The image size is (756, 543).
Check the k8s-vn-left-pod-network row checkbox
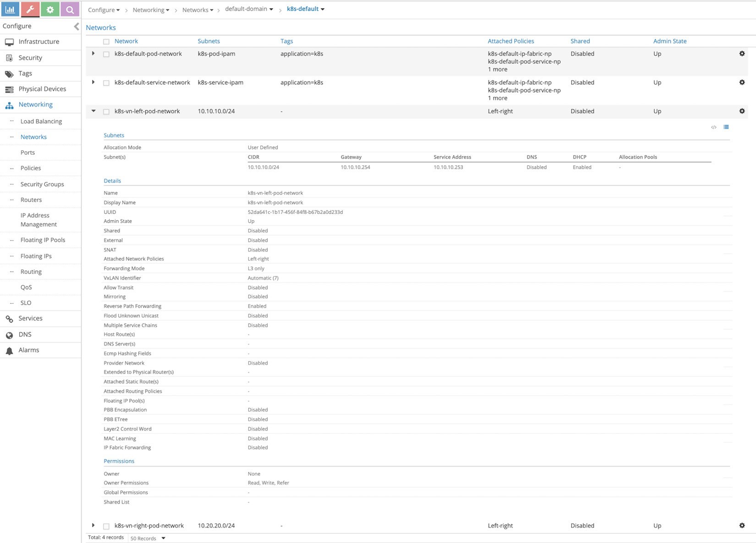pos(106,112)
